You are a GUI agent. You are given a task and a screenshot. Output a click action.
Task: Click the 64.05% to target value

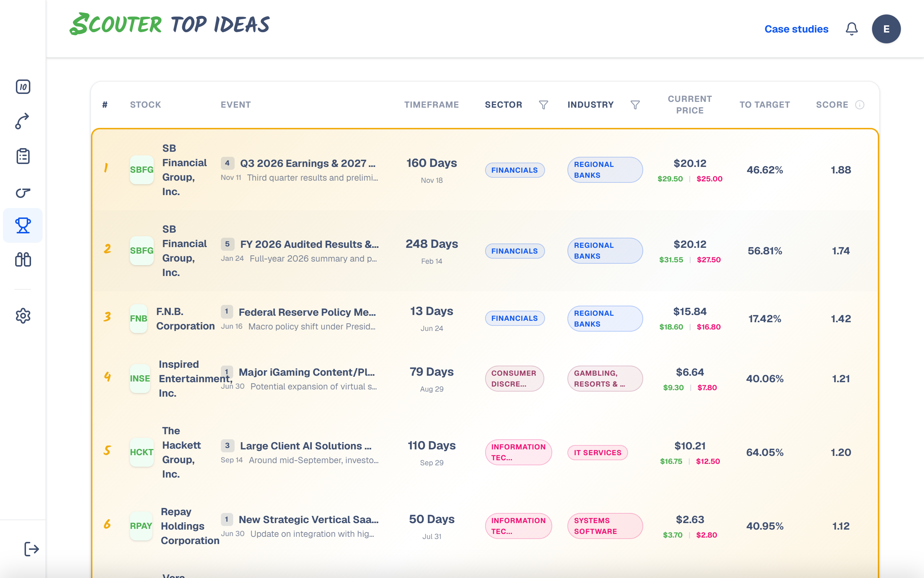tap(764, 453)
